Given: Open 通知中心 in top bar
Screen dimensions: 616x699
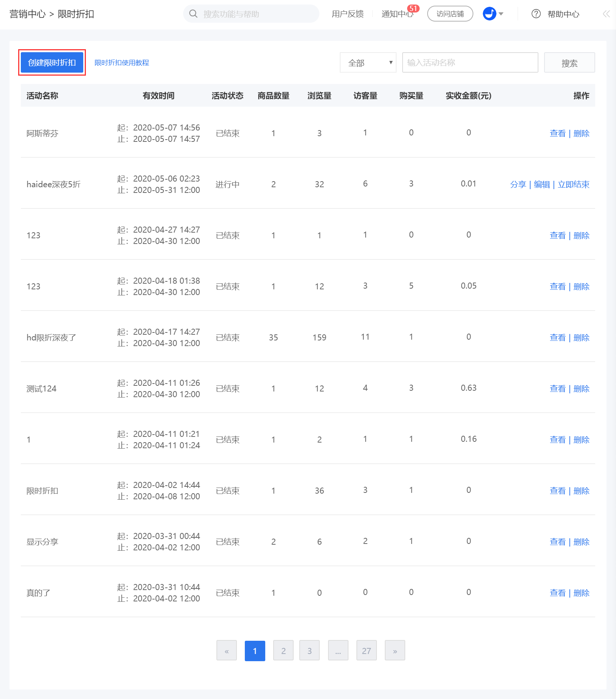Looking at the screenshot, I should point(397,14).
